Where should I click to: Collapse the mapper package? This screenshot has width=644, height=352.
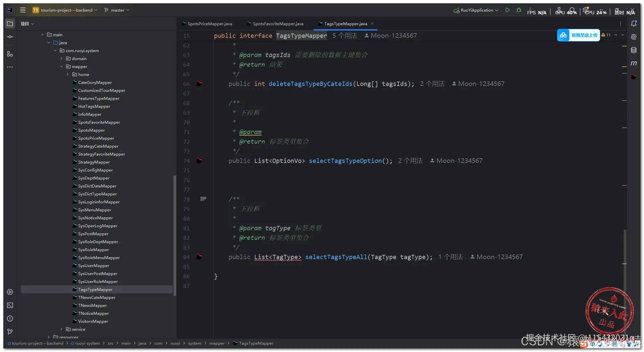pyautogui.click(x=61, y=66)
